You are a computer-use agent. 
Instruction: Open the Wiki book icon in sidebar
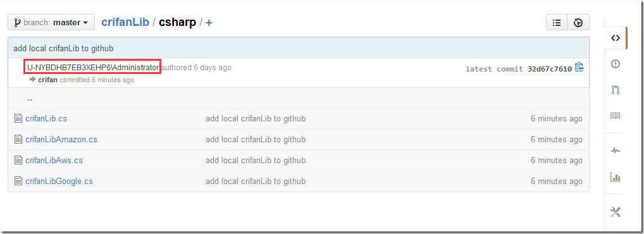(615, 116)
